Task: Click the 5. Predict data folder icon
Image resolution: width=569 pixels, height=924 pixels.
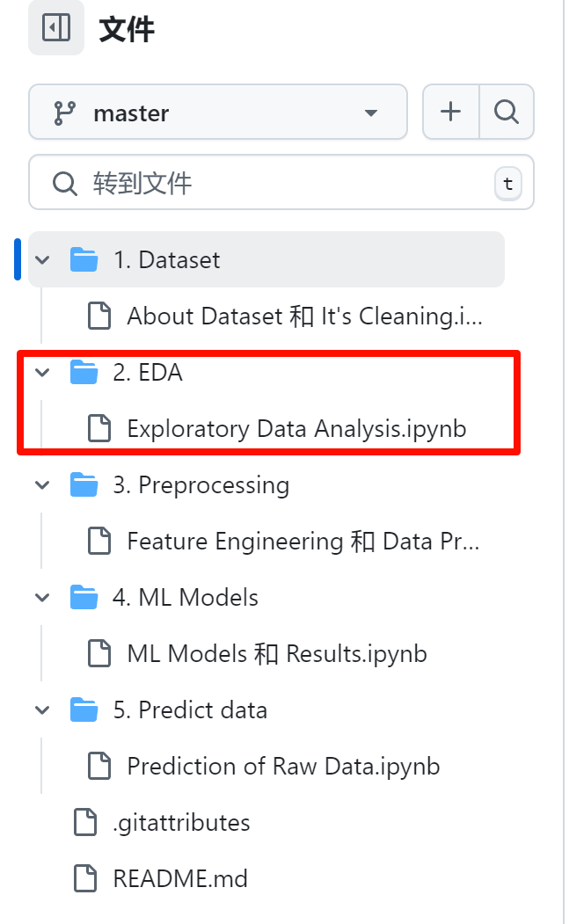Action: (84, 710)
